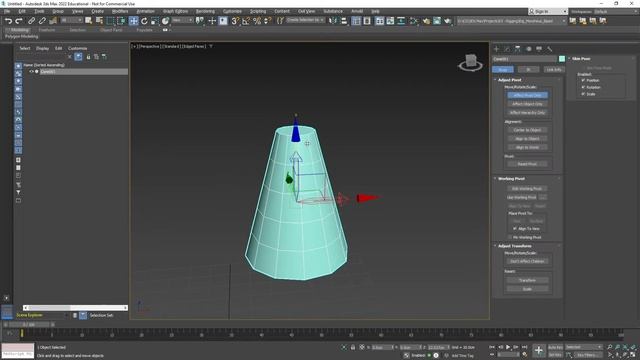Click the Mirror tool icon
This screenshot has width=640, height=360.
tap(333, 21)
